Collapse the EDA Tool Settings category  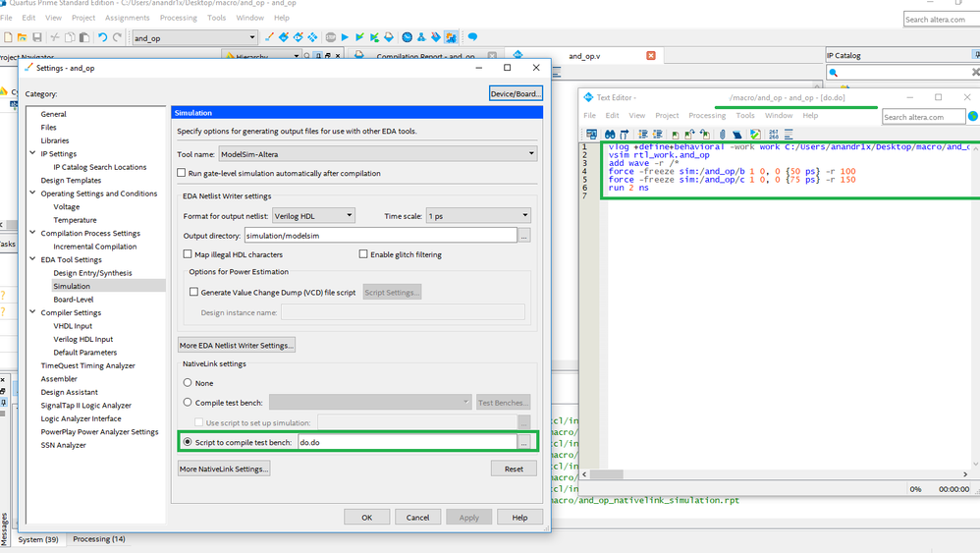pos(32,259)
